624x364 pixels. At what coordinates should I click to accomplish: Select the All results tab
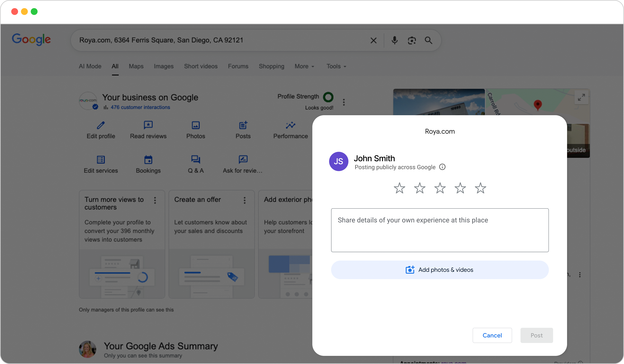pyautogui.click(x=115, y=66)
